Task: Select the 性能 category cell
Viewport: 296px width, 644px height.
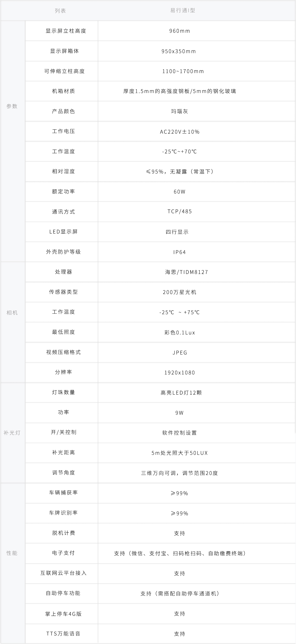Action: coord(12,553)
